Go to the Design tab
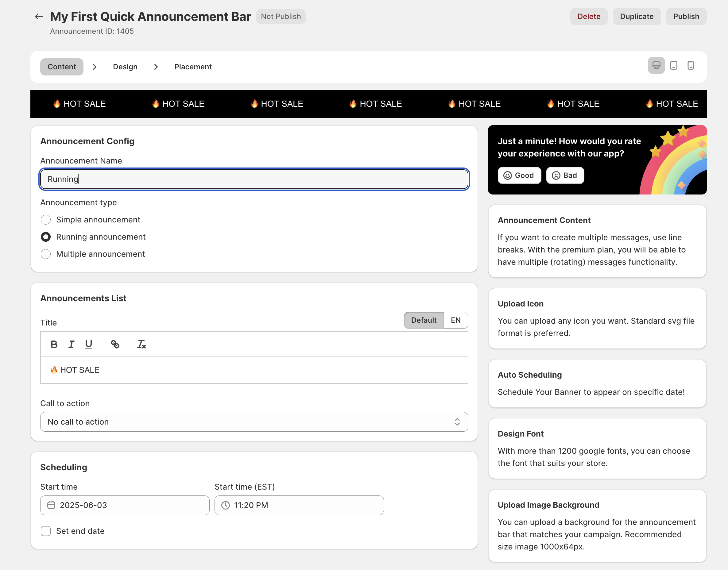The image size is (728, 570). click(x=125, y=67)
